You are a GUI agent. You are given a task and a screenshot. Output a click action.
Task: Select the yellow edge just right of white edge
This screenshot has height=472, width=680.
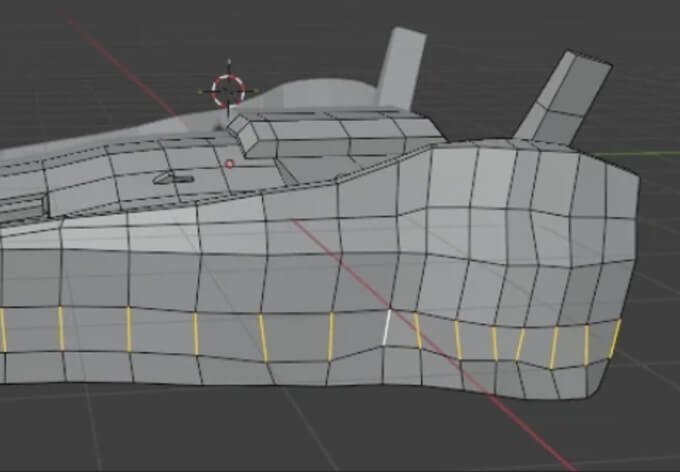pyautogui.click(x=417, y=331)
